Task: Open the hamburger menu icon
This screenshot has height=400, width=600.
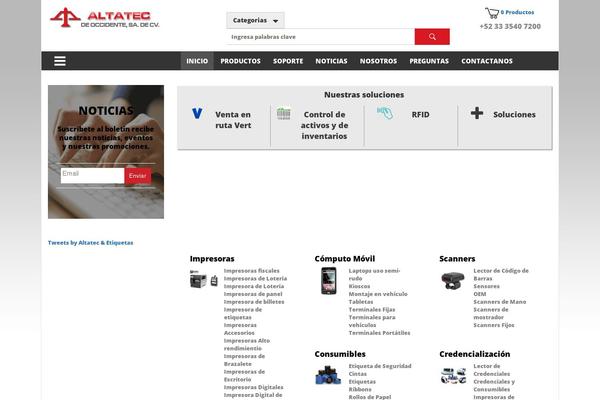Action: tap(60, 61)
